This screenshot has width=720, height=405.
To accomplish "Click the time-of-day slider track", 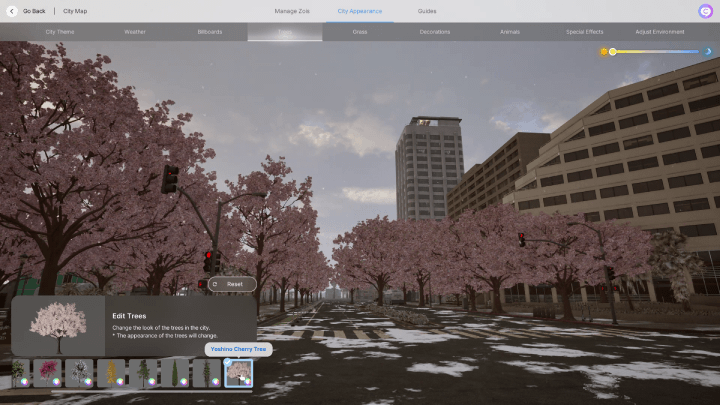I will [x=656, y=51].
